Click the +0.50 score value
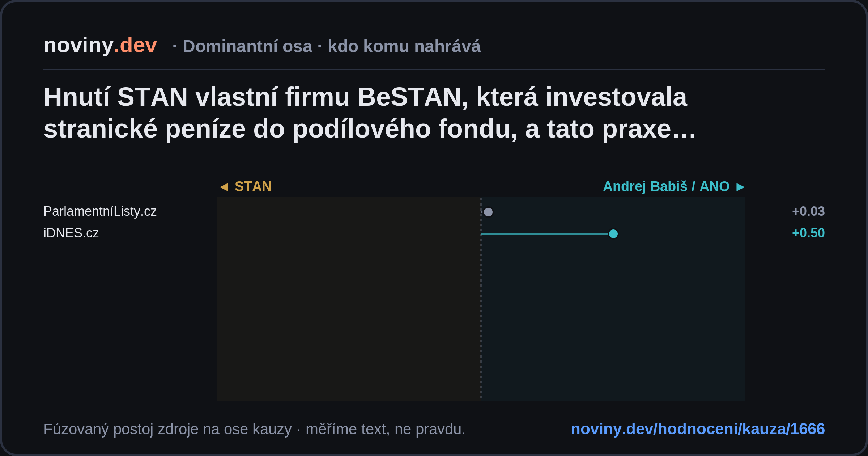868x456 pixels. 808,233
